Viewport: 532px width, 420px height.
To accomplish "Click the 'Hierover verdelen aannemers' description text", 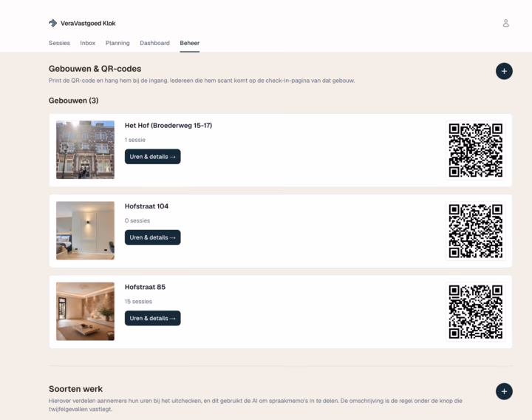I will pos(256,404).
